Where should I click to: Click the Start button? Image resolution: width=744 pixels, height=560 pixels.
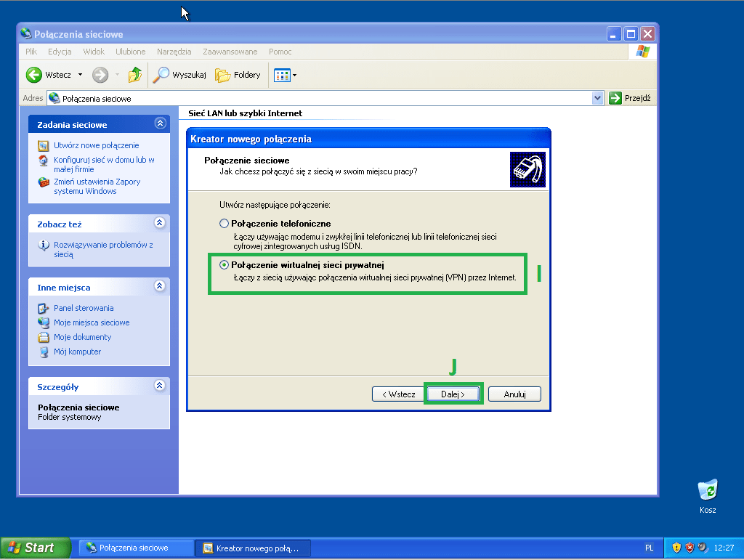[36, 548]
